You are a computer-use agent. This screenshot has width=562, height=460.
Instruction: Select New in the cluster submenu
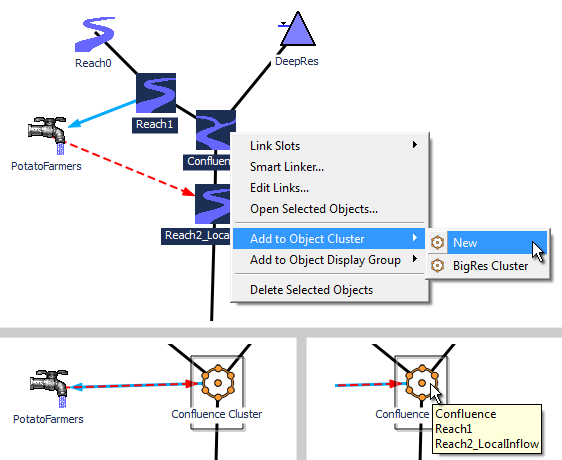487,243
